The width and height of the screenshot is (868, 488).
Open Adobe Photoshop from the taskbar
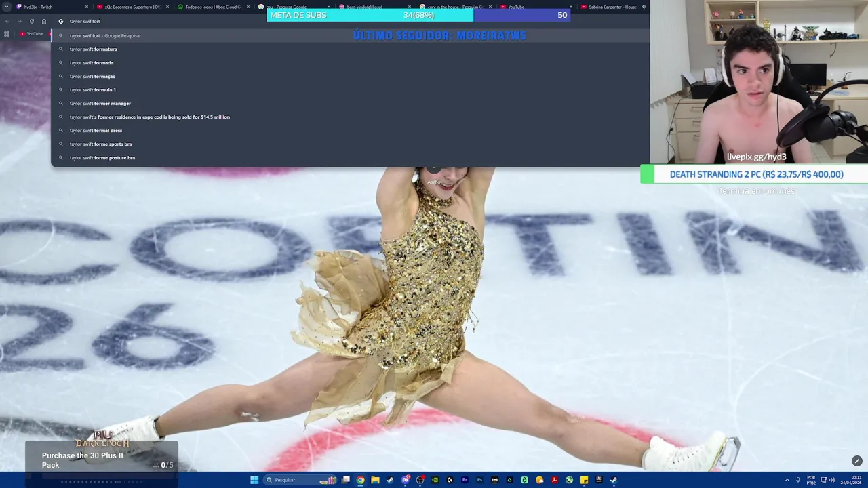click(x=479, y=480)
